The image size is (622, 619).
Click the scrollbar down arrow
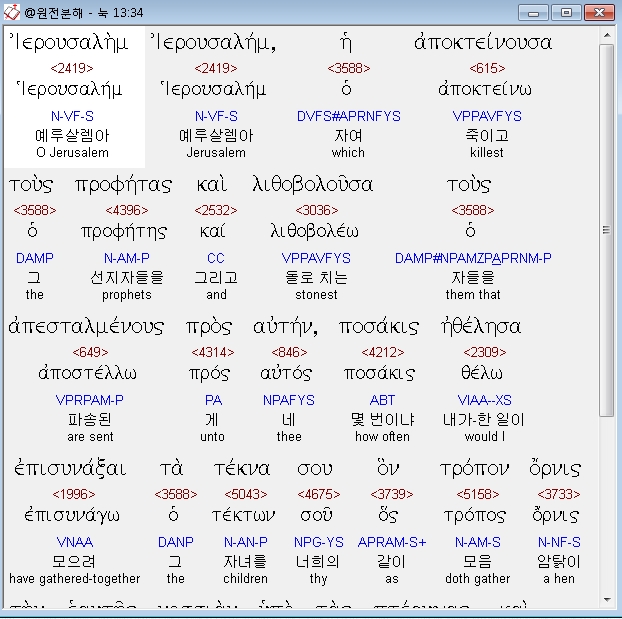coord(607,600)
